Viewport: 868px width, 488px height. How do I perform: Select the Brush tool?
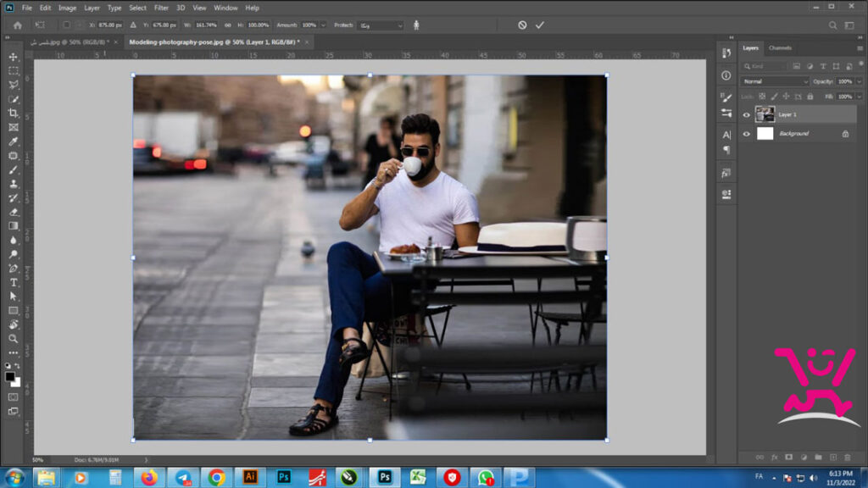[14, 169]
